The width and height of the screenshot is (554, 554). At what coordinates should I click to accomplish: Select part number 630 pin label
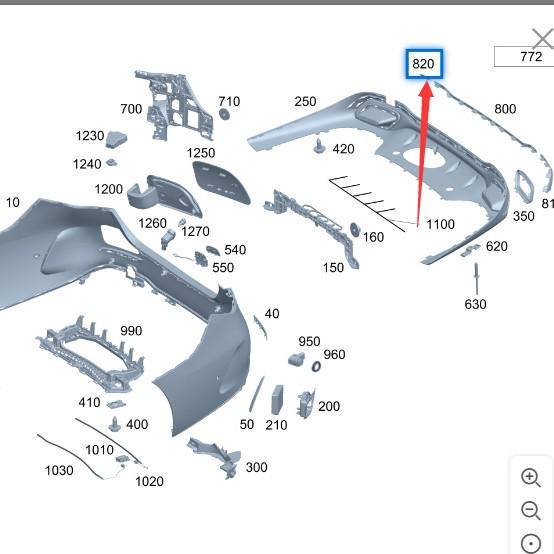tap(475, 304)
